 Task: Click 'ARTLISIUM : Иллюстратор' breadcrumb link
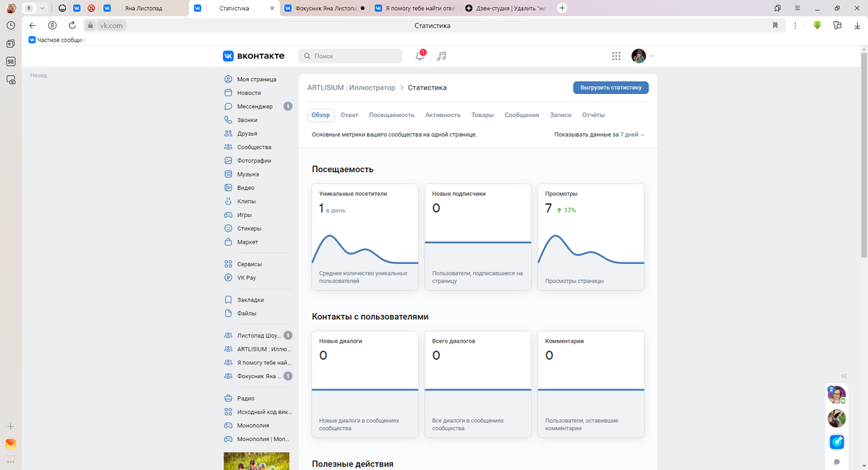coord(351,87)
